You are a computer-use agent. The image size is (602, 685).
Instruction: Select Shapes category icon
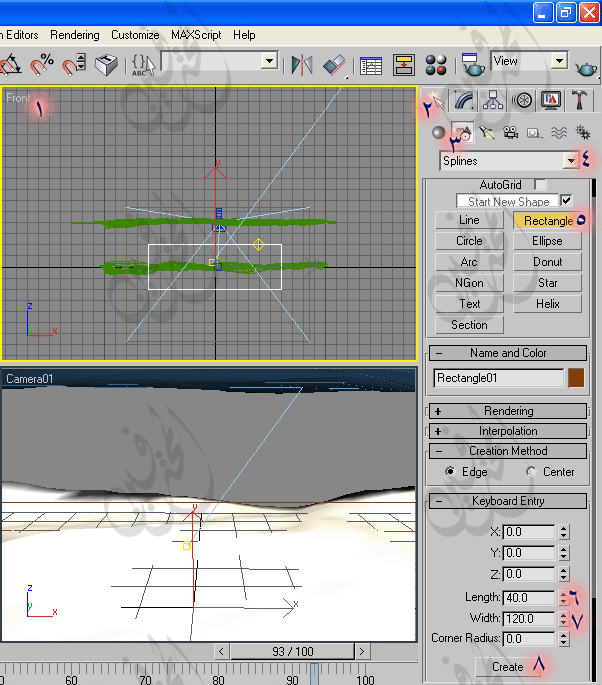tap(463, 132)
